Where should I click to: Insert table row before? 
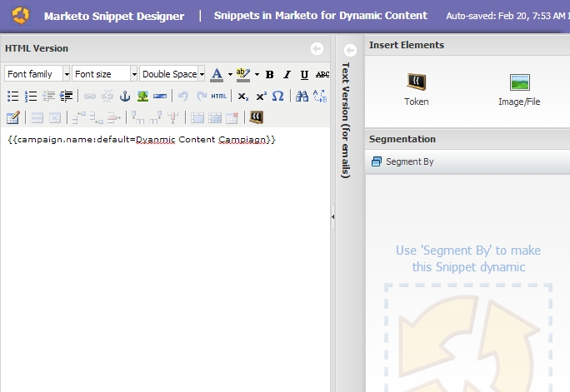(79, 117)
